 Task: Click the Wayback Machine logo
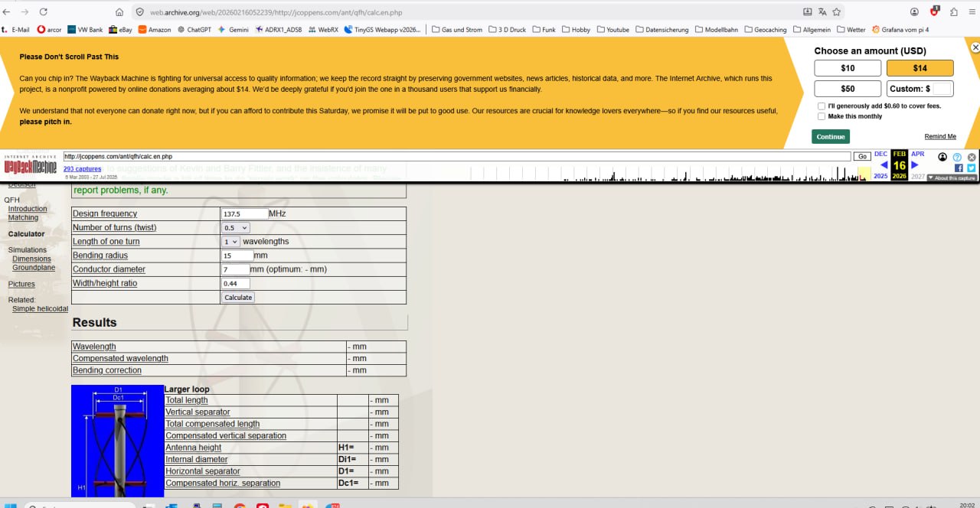[x=31, y=166]
